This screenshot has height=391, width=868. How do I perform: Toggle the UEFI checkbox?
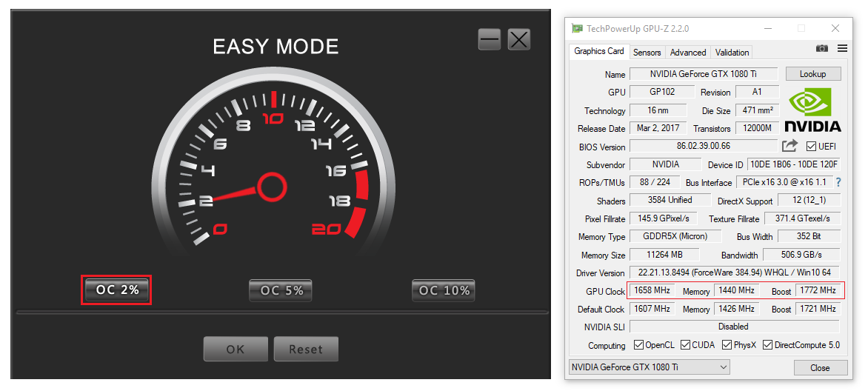tap(811, 147)
